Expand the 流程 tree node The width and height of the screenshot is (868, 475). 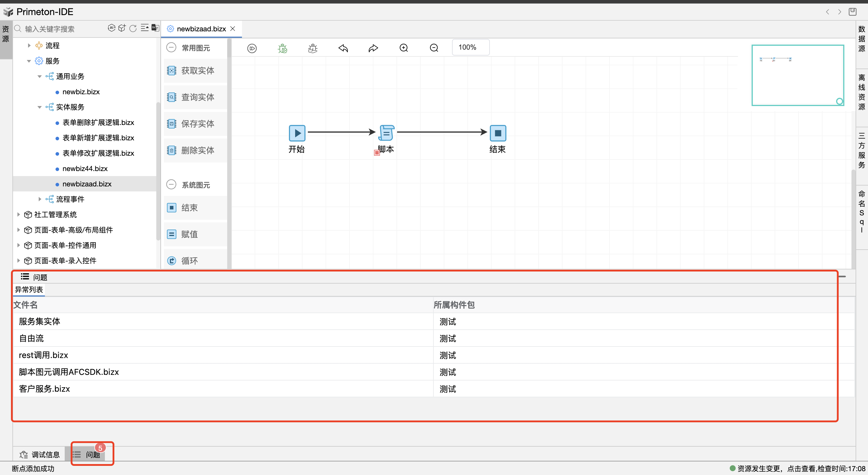point(29,45)
